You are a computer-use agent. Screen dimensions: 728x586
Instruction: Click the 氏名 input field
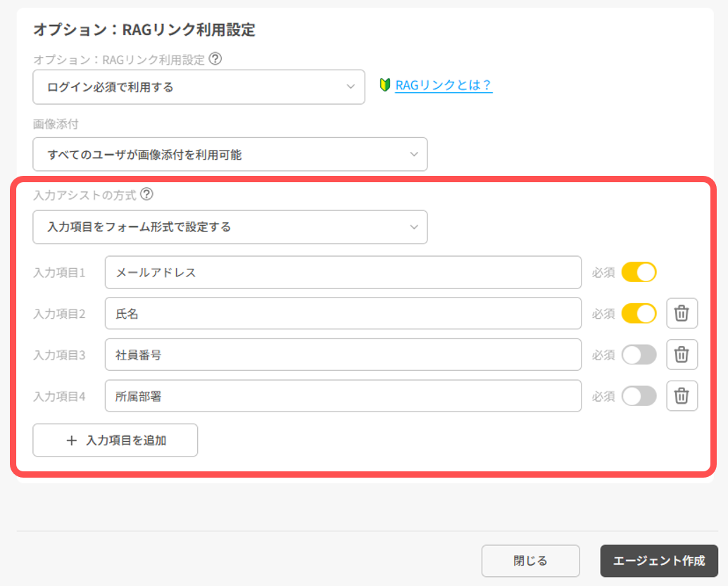[343, 314]
